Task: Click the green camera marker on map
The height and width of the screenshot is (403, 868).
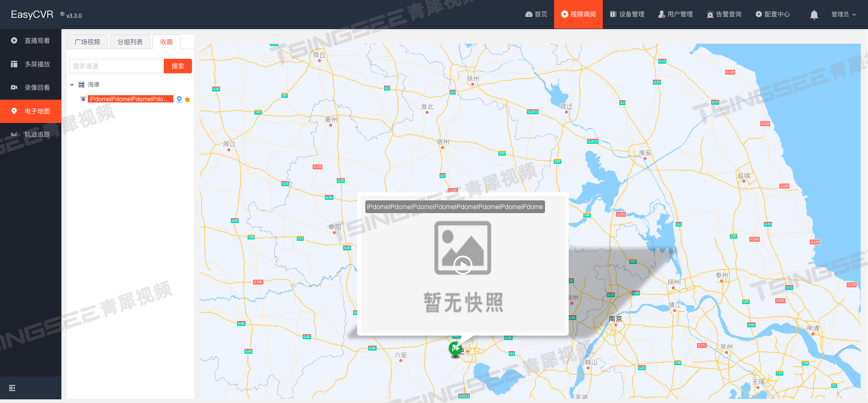Action: click(455, 349)
